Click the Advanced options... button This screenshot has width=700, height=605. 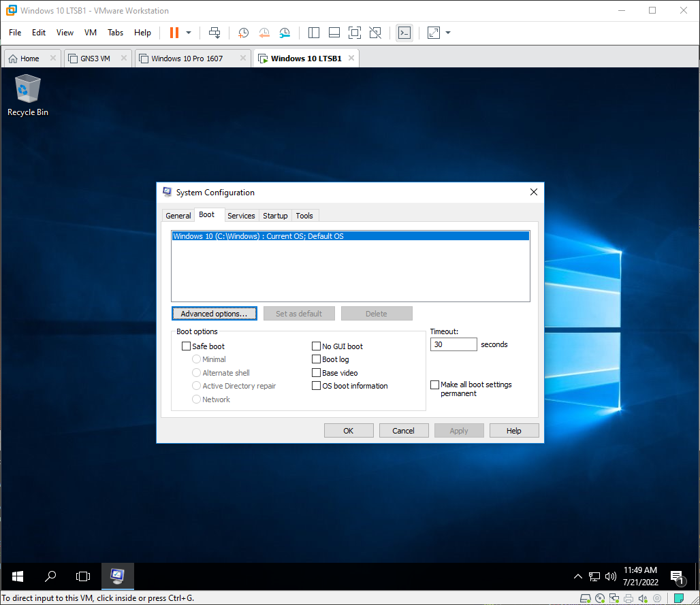(214, 314)
